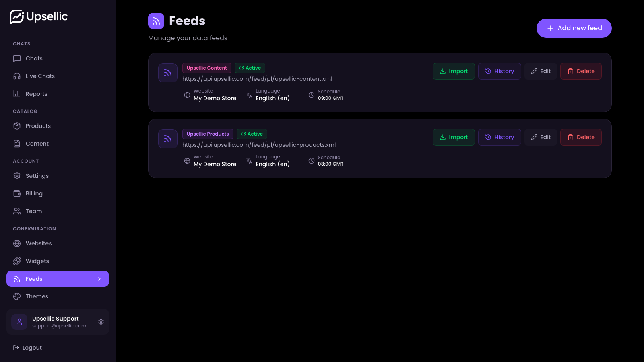644x362 pixels.
Task: Expand the Feeds entry using its chevron
Action: pos(99,278)
